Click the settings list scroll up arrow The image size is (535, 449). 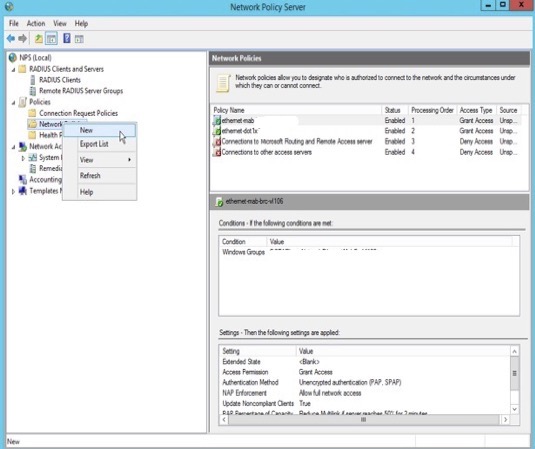pos(515,351)
